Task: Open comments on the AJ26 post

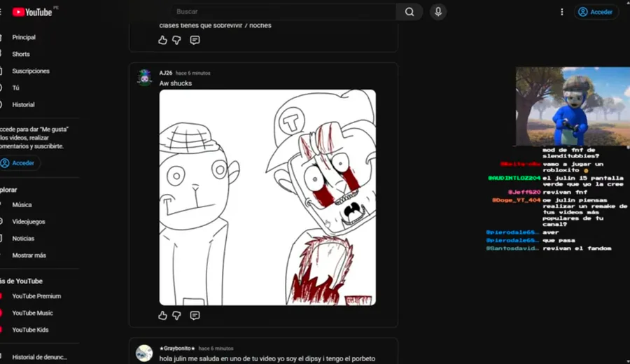Action: 195,316
